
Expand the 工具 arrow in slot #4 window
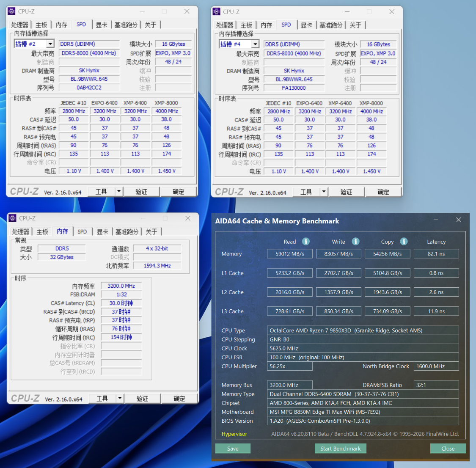pos(324,192)
